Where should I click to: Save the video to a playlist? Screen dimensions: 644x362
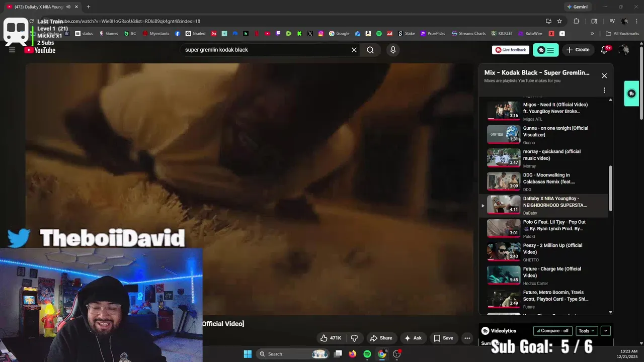click(x=443, y=338)
